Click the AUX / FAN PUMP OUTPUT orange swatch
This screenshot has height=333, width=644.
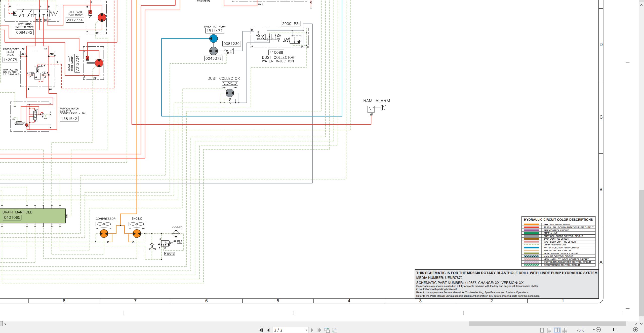point(531,225)
